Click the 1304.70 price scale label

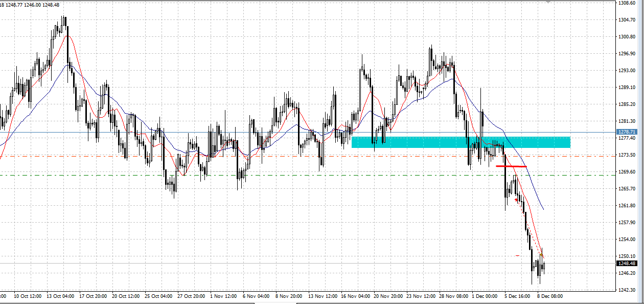(x=627, y=20)
